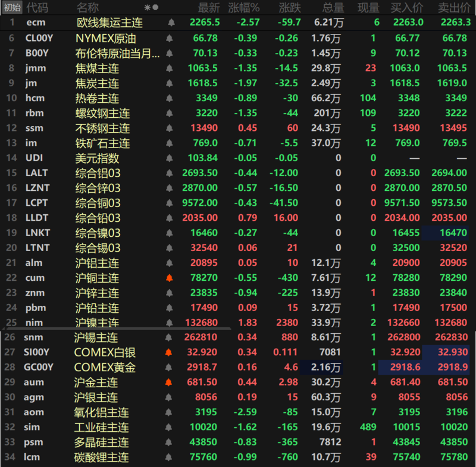Click the bell icon next to 螺纹钢主连
Screen dimensions: 476x467
[171, 113]
